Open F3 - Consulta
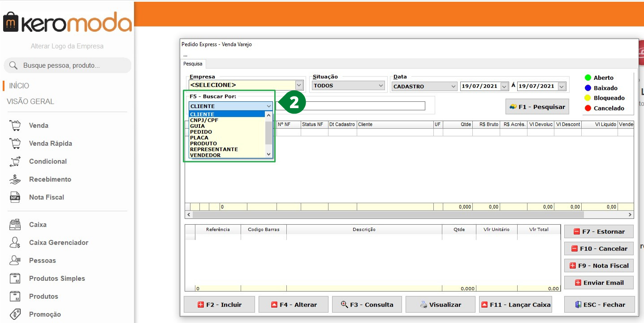 tap(367, 305)
